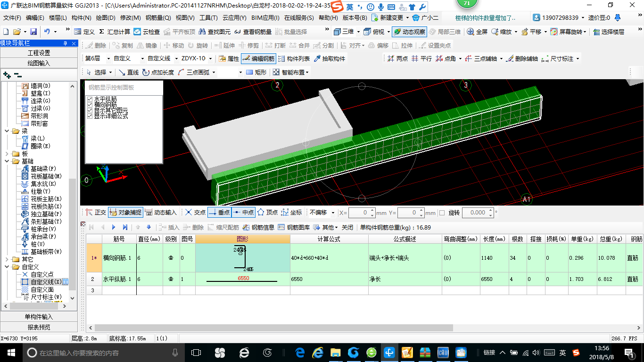This screenshot has width=644, height=362.
Task: Toggle 对象捕捉 object snap
Action: [125, 213]
